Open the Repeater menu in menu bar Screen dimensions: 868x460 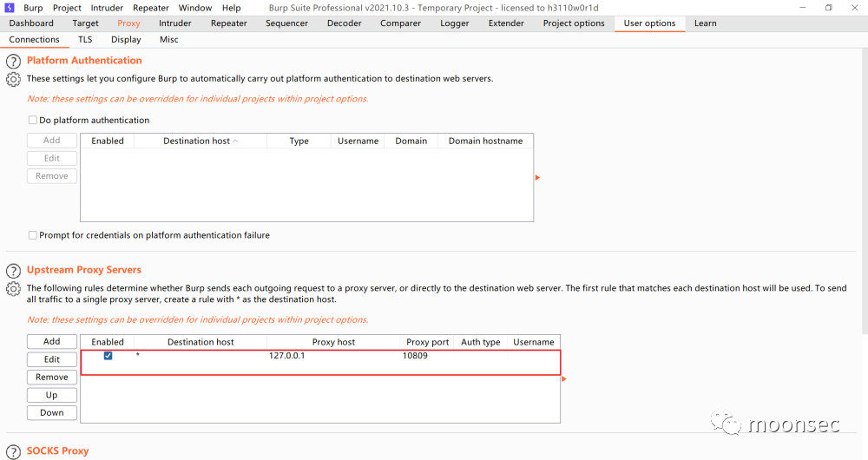150,8
